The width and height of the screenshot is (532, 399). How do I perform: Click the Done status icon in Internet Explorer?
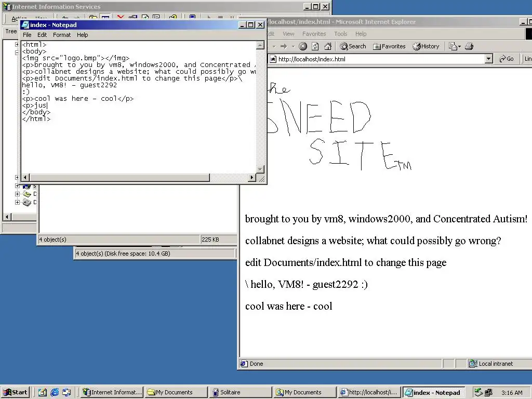pyautogui.click(x=244, y=364)
